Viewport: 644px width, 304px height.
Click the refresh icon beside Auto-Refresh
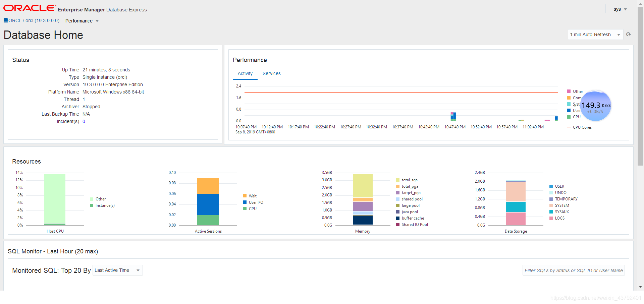tap(629, 35)
